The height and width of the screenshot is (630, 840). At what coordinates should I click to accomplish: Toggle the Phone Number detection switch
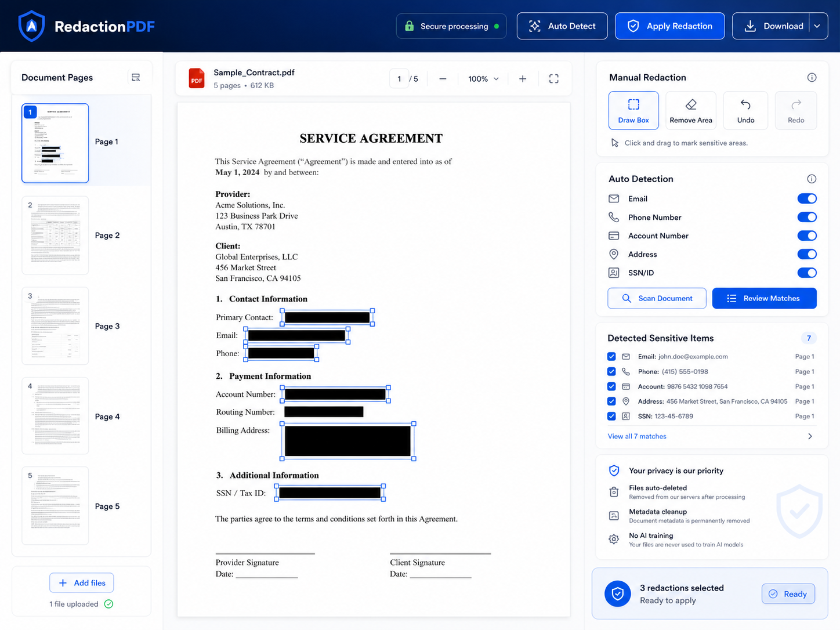[807, 217]
